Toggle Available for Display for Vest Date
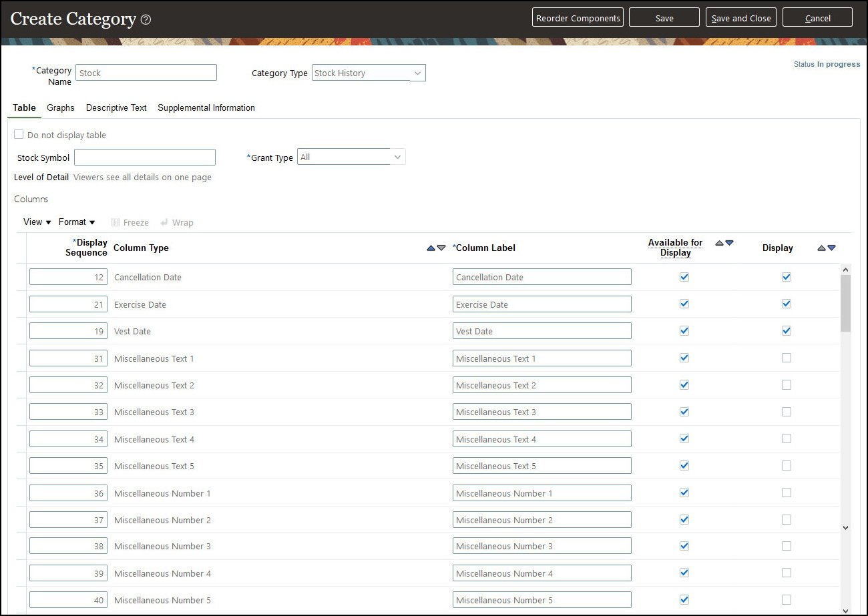Screen dimensions: 868x616 coord(684,331)
